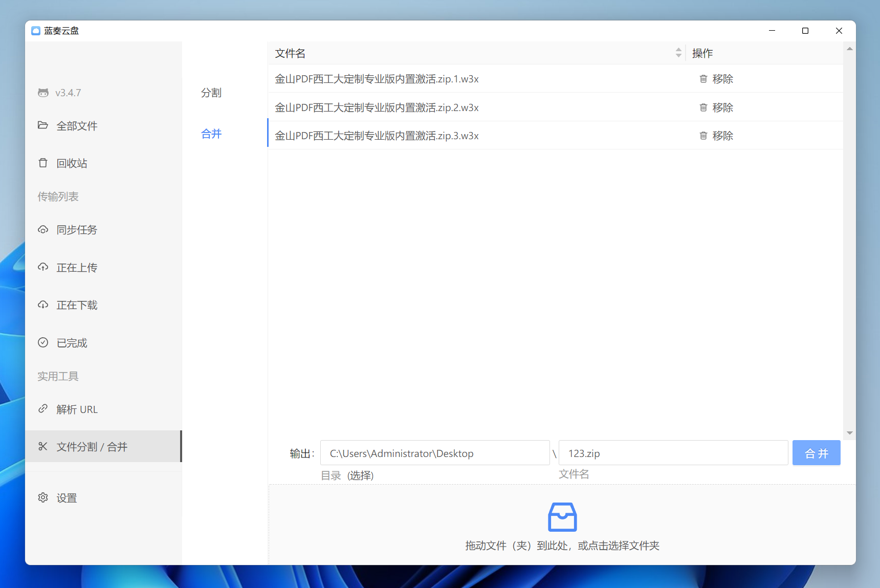880x588 pixels.
Task: Click the 正在上传 upload cloud icon
Action: [43, 267]
